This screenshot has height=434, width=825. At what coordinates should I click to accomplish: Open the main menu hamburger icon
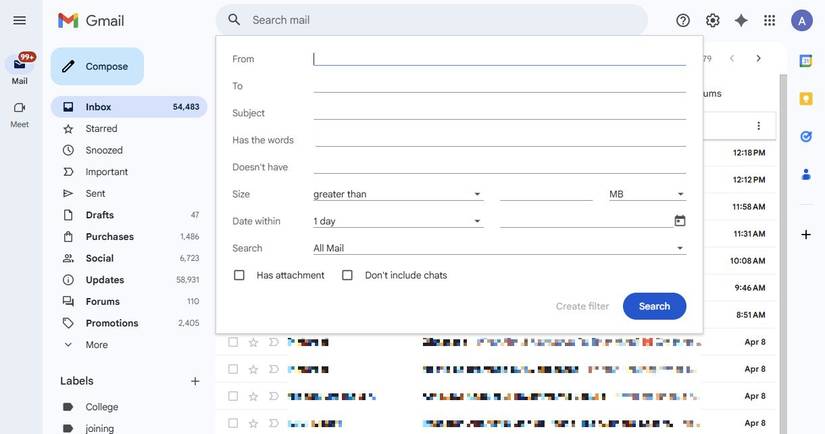[x=19, y=21]
